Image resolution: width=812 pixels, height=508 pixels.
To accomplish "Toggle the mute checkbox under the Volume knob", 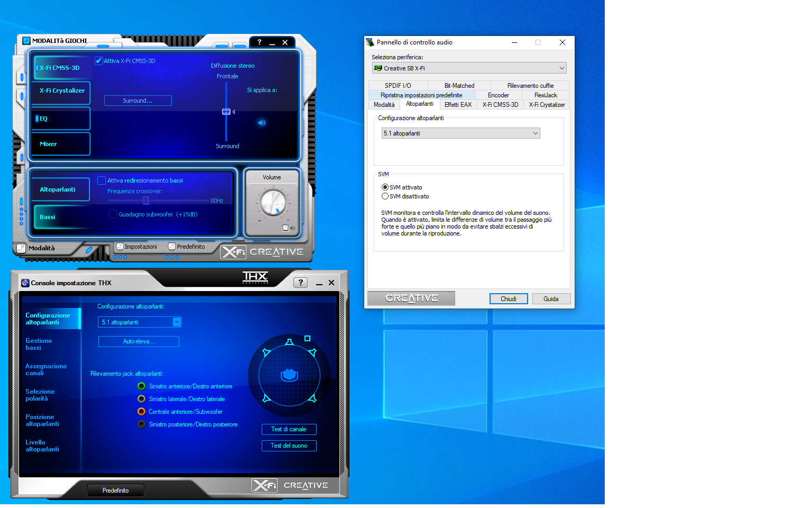I will [x=285, y=228].
